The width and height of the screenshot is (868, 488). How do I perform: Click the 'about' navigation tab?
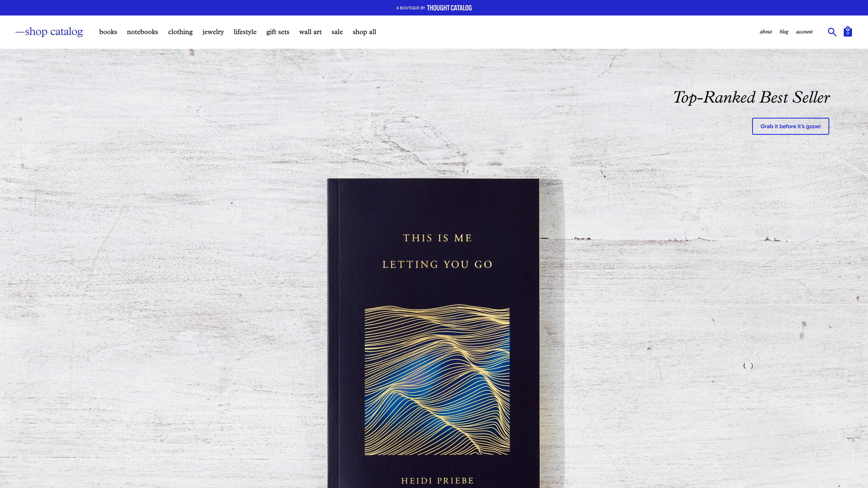766,32
